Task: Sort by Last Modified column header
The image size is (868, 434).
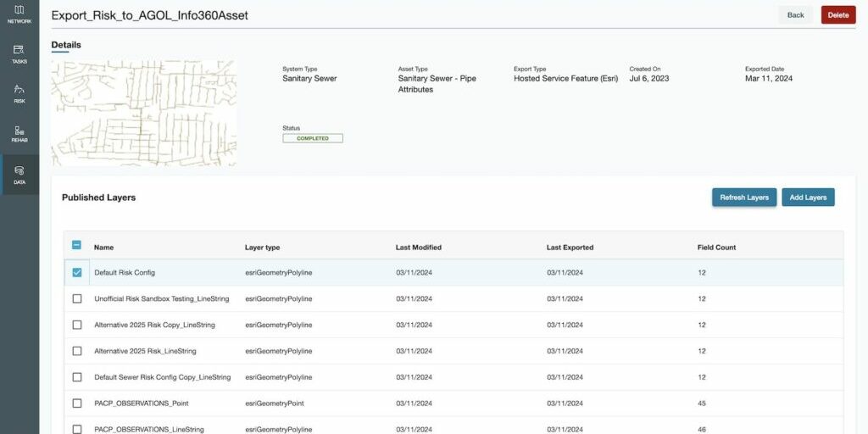Action: [x=419, y=248]
